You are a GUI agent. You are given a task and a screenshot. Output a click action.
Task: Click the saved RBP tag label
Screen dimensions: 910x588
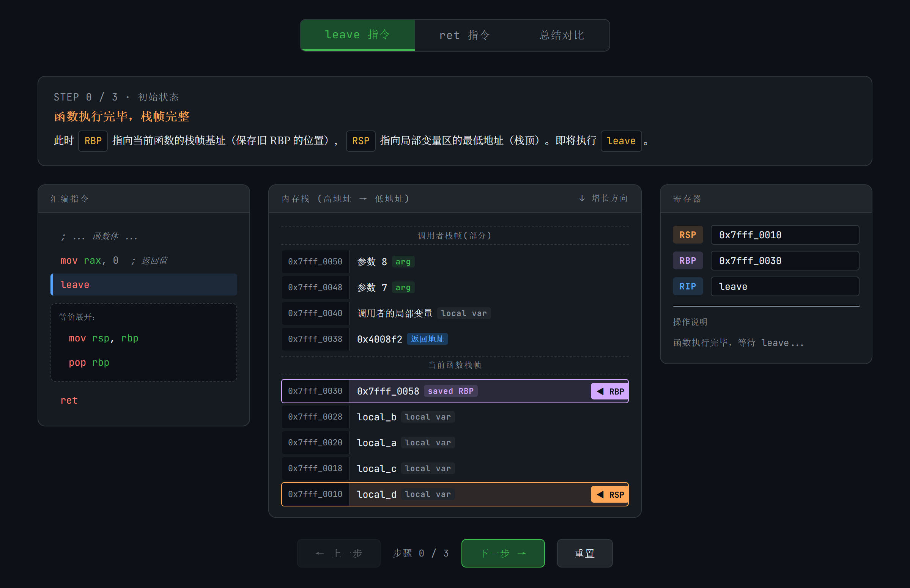tap(450, 391)
